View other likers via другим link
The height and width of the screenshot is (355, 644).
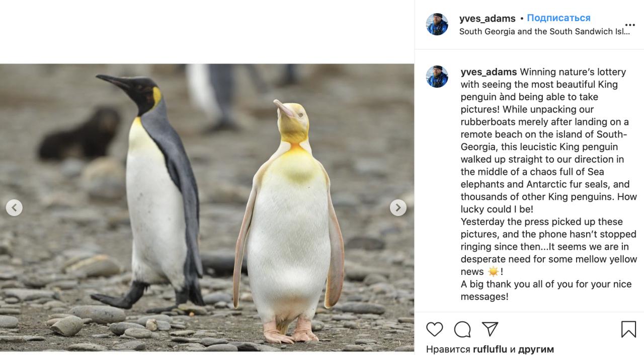[536, 349]
